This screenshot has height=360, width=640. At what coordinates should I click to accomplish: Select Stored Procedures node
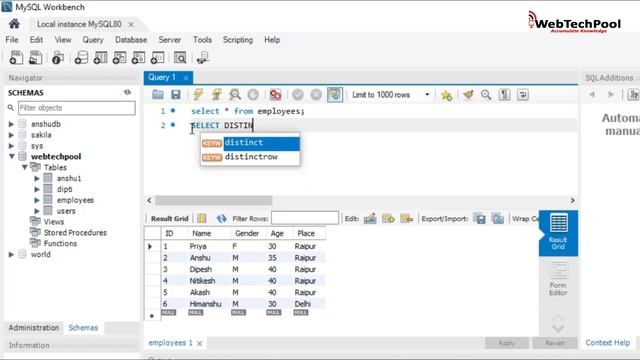click(x=75, y=233)
